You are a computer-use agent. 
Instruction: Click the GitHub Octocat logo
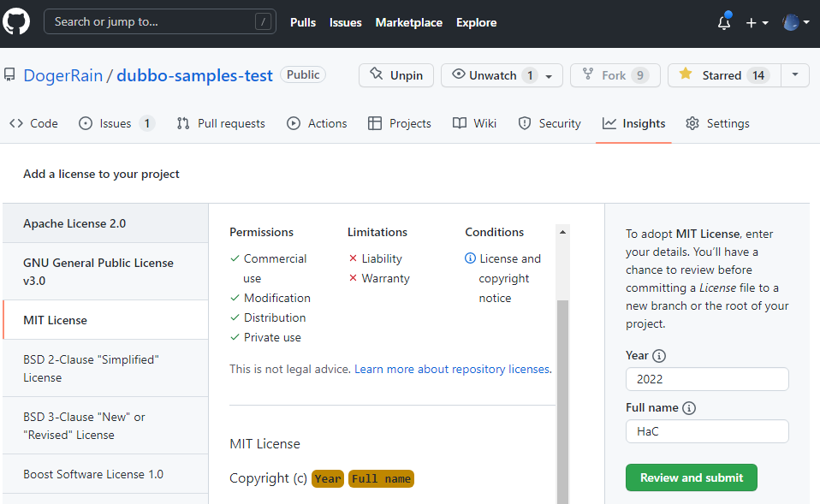coord(17,22)
